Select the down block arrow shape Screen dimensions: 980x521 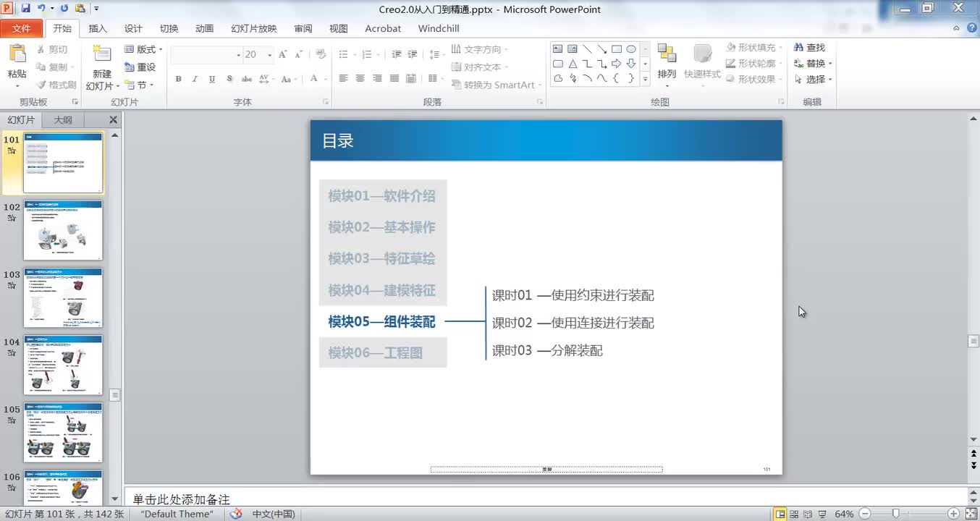coord(631,64)
